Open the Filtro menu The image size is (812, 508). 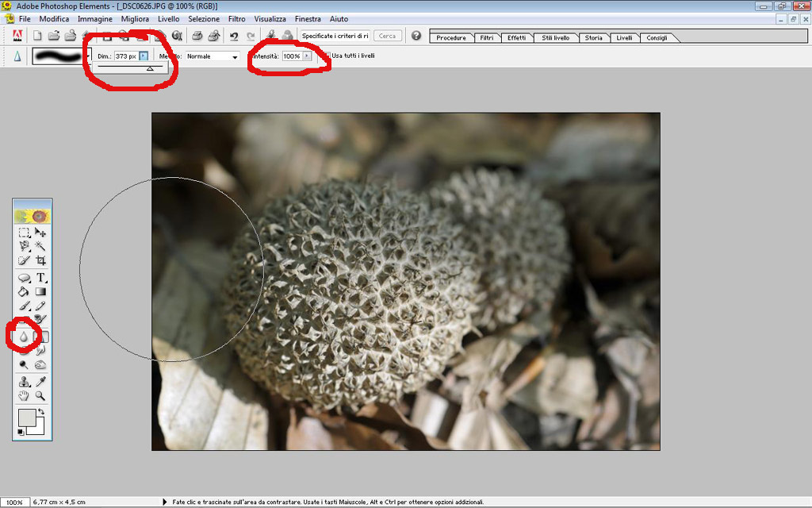point(236,18)
